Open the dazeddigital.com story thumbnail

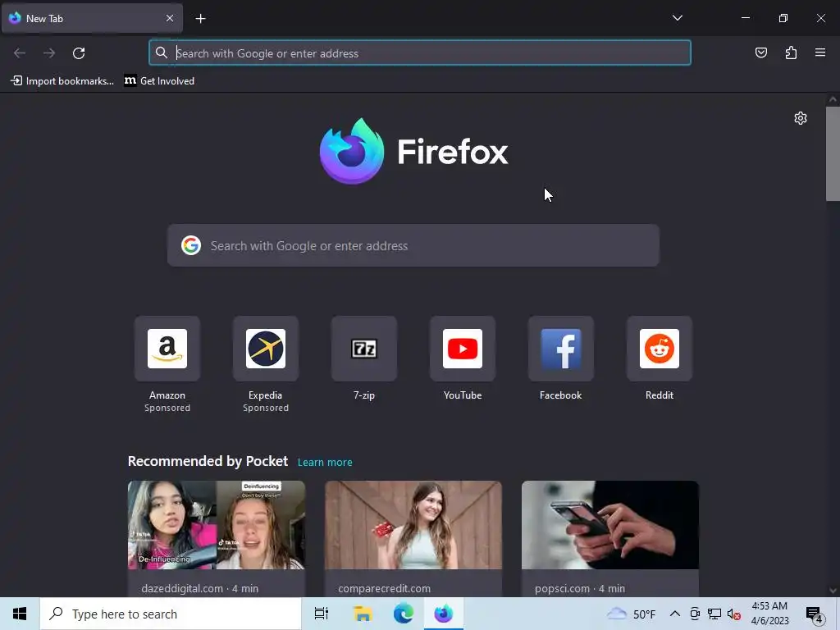click(217, 525)
